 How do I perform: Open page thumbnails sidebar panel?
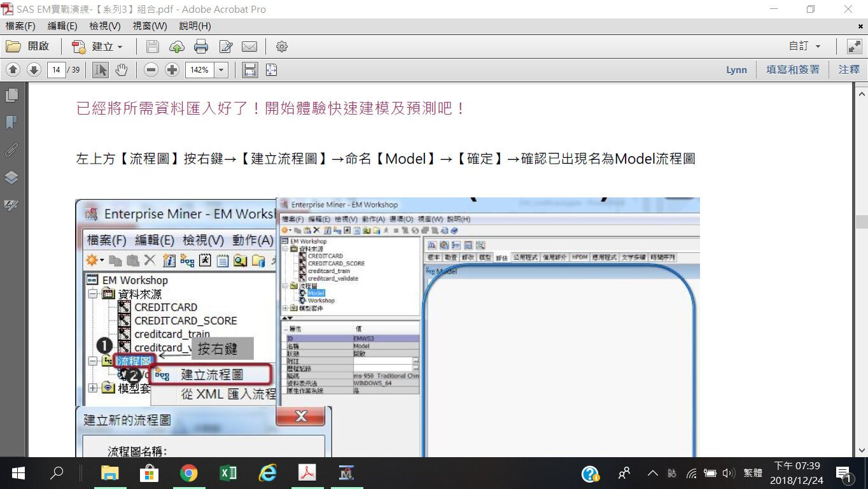(x=11, y=96)
